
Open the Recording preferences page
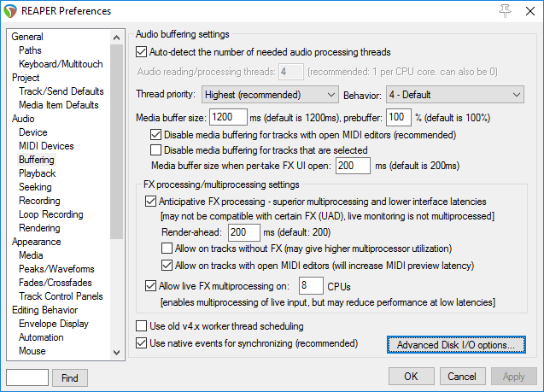[x=39, y=201]
